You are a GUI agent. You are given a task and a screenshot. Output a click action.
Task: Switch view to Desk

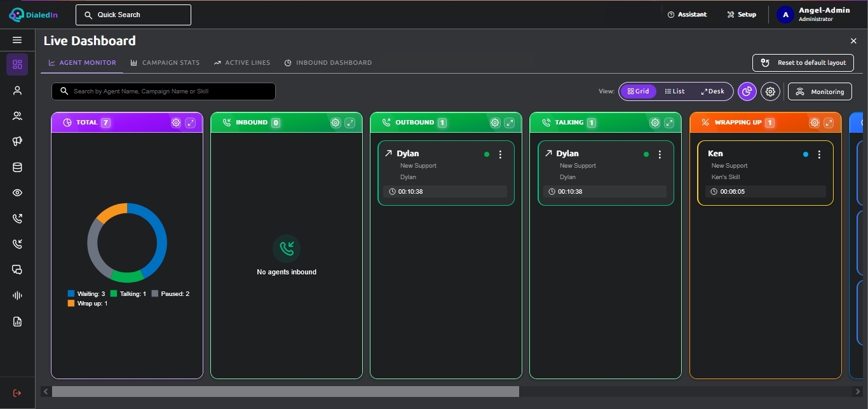(x=712, y=91)
